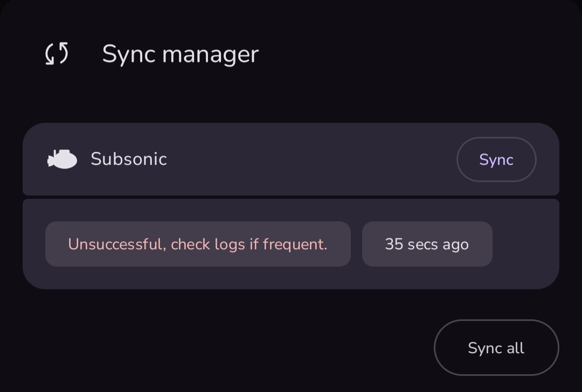Click the outlined Sync all pill button
Image resolution: width=582 pixels, height=392 pixels.
pyautogui.click(x=496, y=348)
